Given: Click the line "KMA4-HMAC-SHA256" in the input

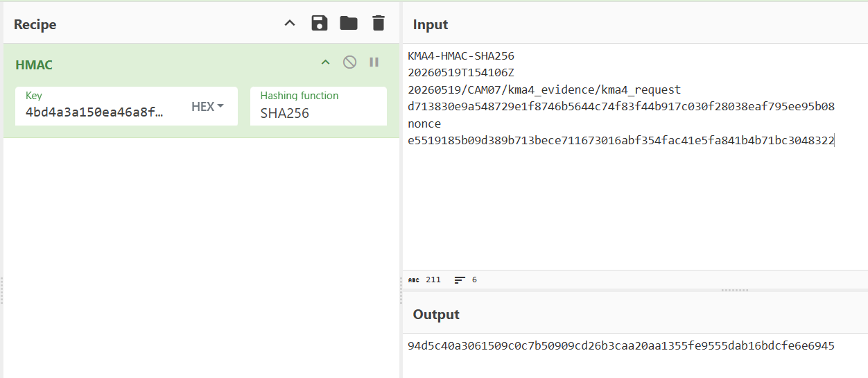Looking at the screenshot, I should (461, 56).
